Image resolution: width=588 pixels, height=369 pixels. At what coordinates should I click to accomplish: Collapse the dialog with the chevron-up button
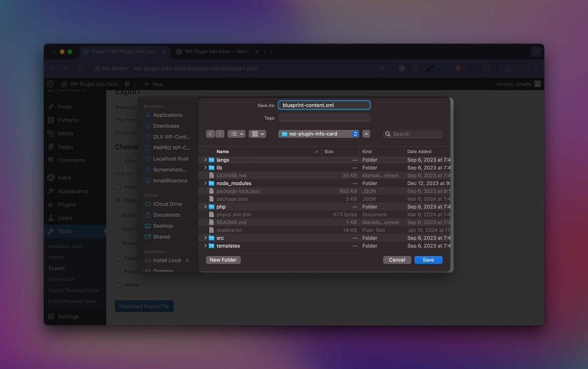point(367,134)
